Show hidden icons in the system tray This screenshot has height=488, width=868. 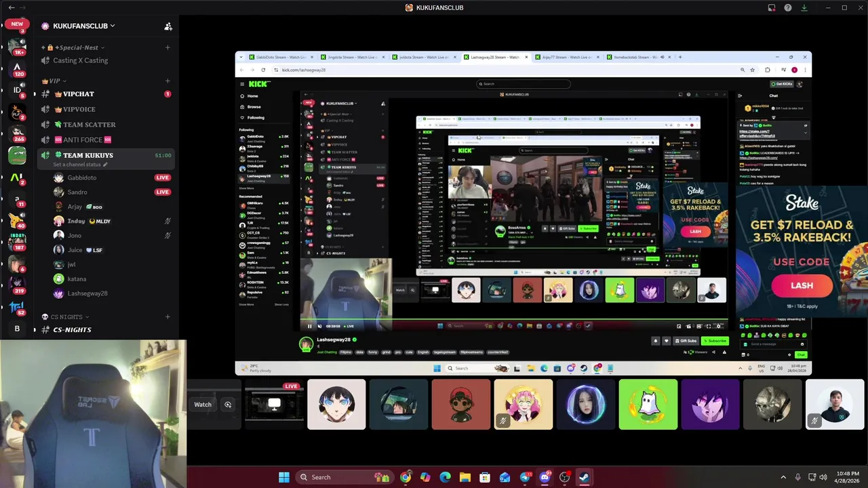click(x=783, y=477)
